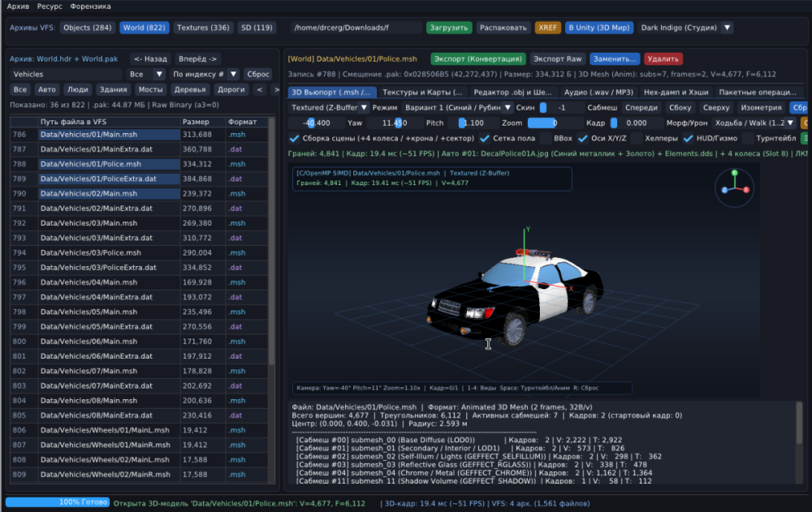Open the Ресурс menu
This screenshot has height=512, width=812.
50,6
